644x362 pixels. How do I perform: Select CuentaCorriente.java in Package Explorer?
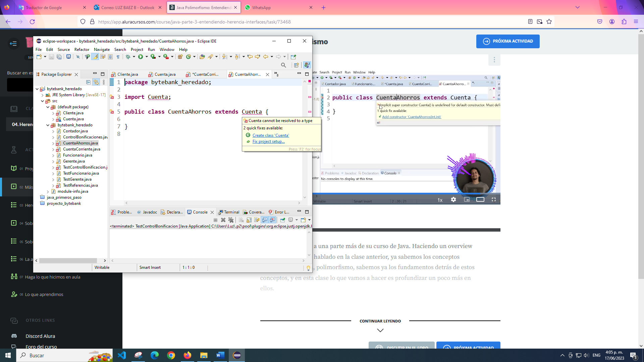click(x=82, y=149)
